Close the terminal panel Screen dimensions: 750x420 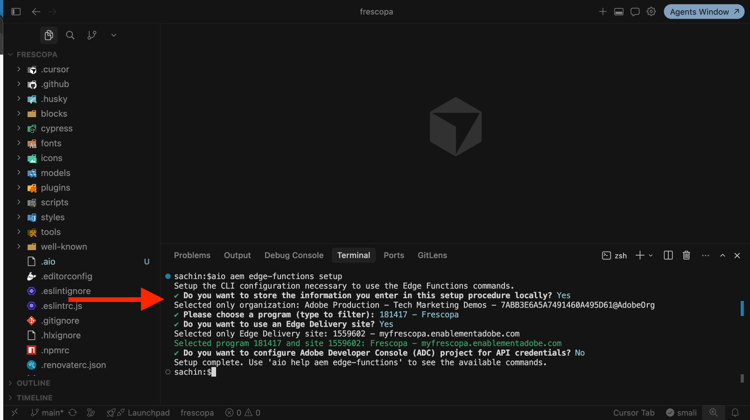737,256
